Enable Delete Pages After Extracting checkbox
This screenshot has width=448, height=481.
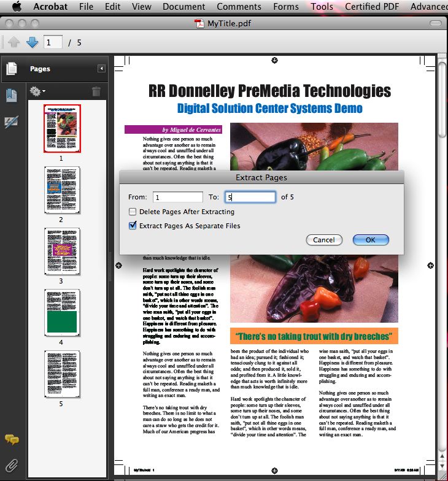pyautogui.click(x=133, y=212)
